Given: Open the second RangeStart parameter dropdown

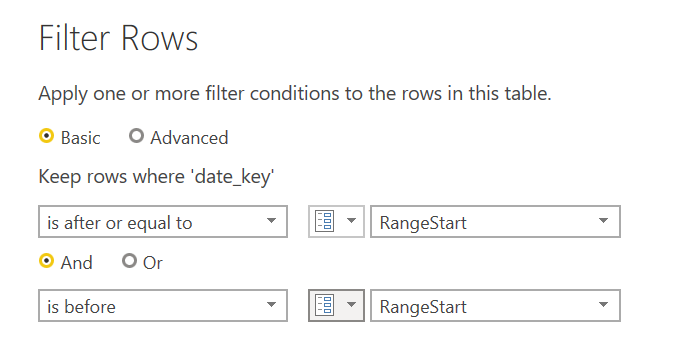Looking at the screenshot, I should click(x=495, y=306).
